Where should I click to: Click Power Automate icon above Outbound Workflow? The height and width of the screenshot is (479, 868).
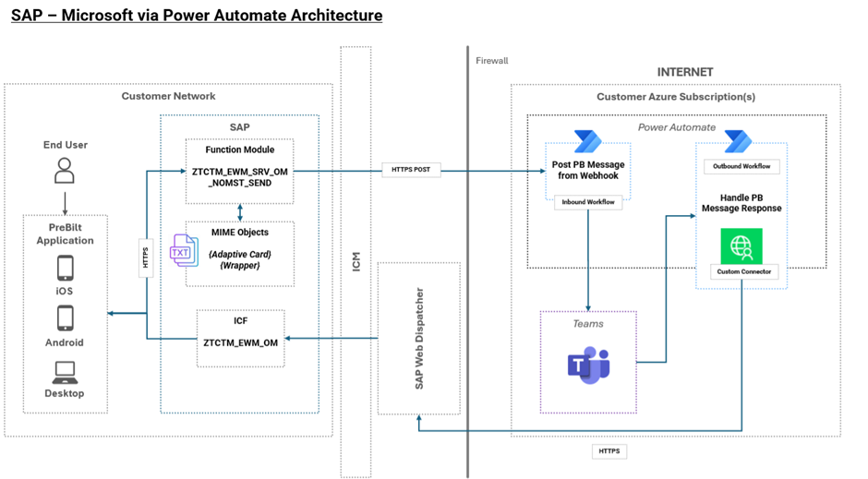tap(738, 141)
